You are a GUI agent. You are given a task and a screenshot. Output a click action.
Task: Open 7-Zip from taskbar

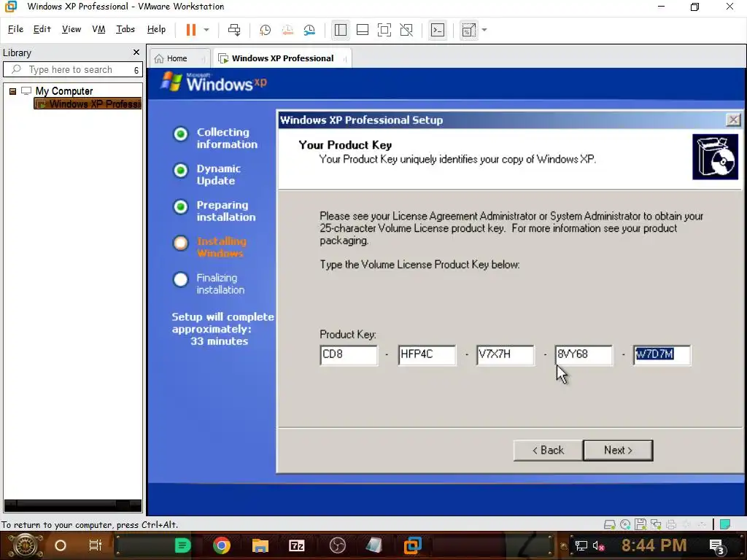297,545
